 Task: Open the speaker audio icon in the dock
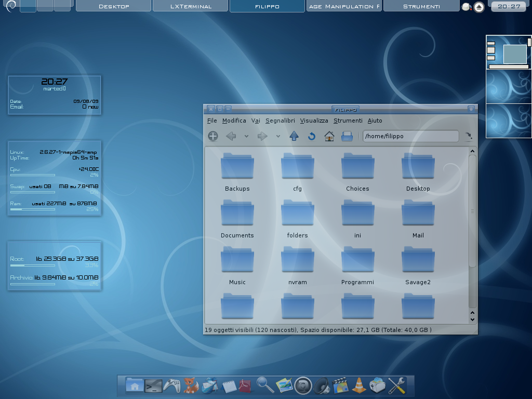[322, 386]
